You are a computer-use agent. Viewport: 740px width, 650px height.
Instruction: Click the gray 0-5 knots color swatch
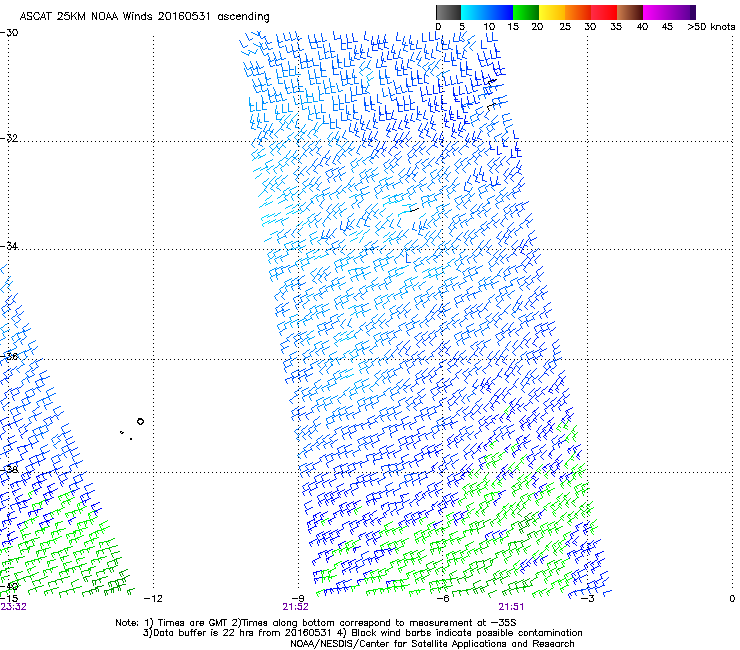coord(448,12)
